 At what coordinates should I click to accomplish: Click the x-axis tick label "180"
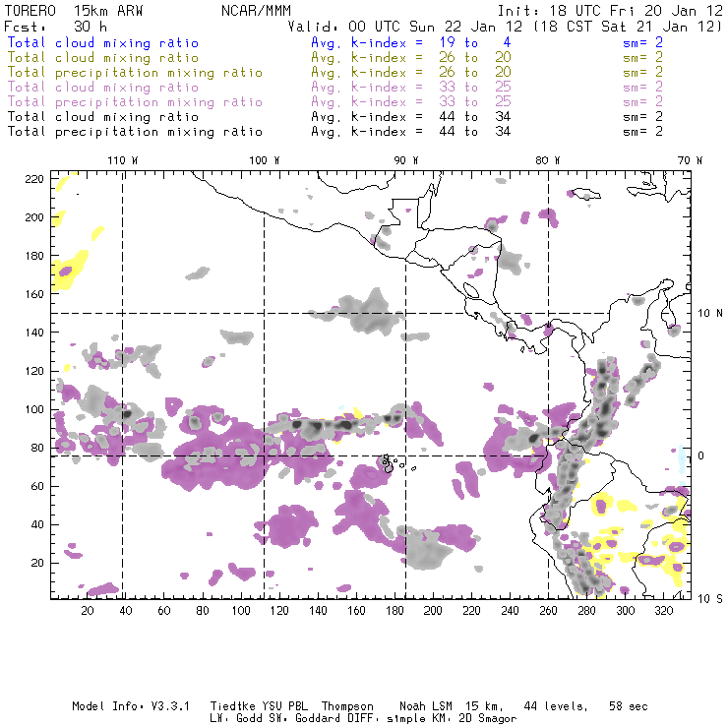394,611
